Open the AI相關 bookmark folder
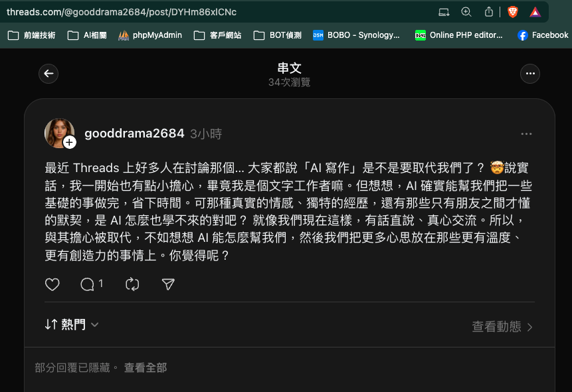This screenshot has height=392, width=572. 87,35
